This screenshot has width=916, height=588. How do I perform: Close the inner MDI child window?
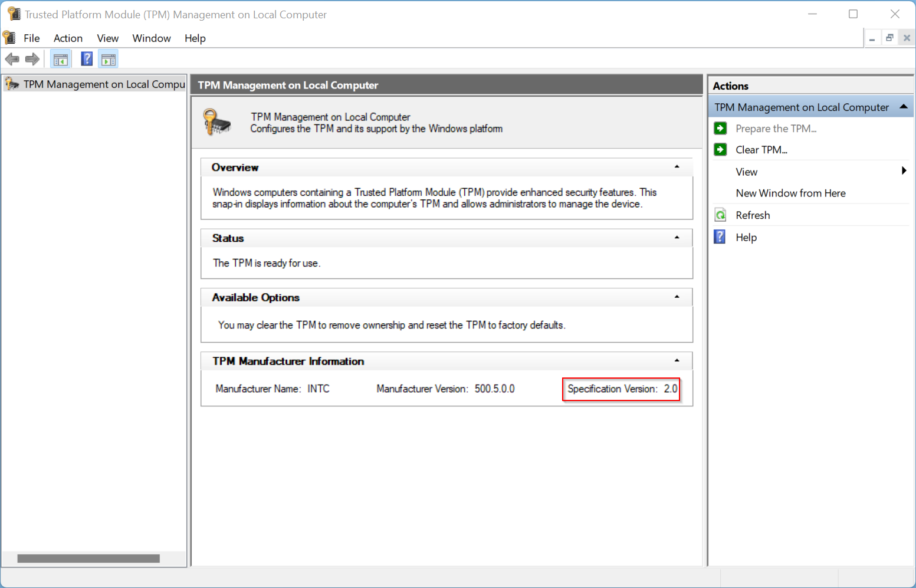pyautogui.click(x=907, y=38)
